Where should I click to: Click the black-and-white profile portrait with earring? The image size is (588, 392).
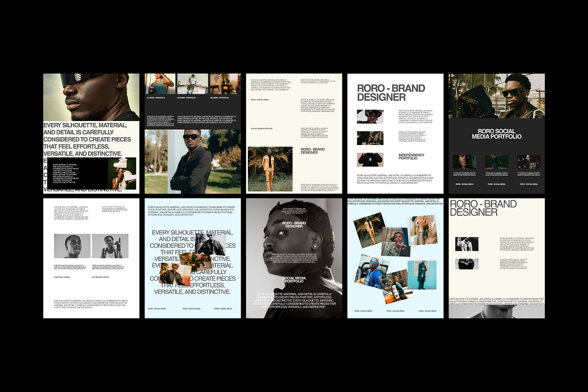coord(294,258)
